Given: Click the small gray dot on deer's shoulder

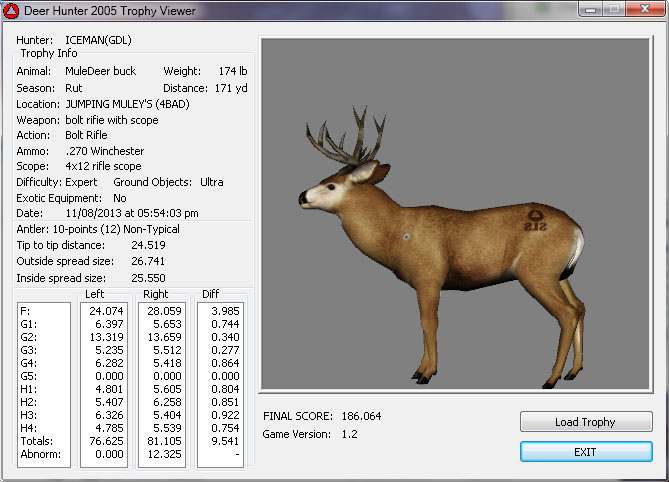Looking at the screenshot, I should [x=407, y=237].
